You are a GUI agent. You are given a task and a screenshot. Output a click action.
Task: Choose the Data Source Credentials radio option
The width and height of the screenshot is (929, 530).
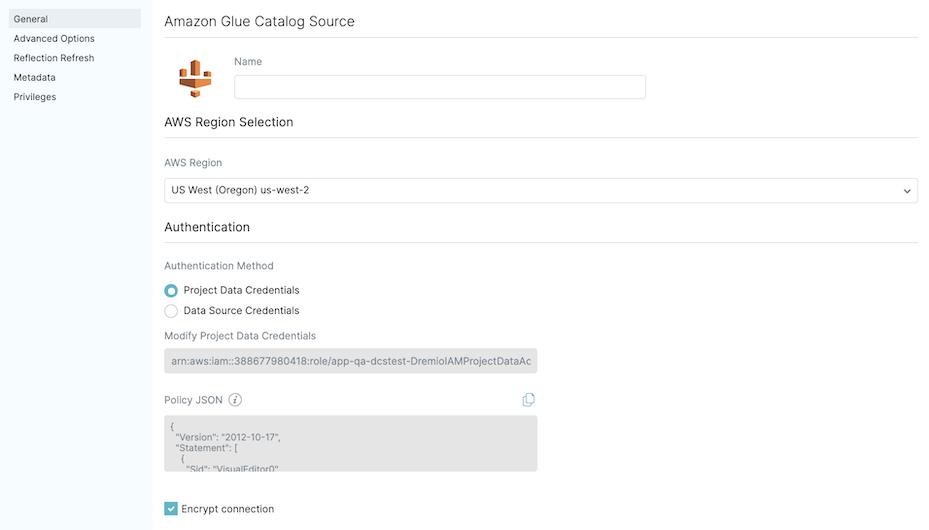(171, 311)
